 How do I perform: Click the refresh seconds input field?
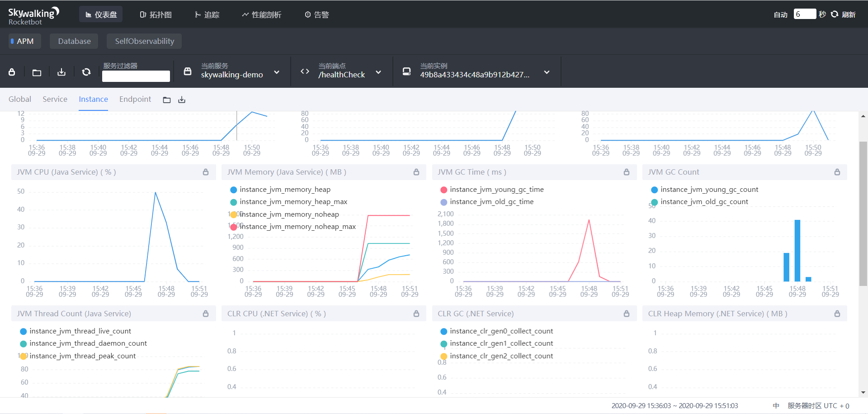pyautogui.click(x=805, y=14)
